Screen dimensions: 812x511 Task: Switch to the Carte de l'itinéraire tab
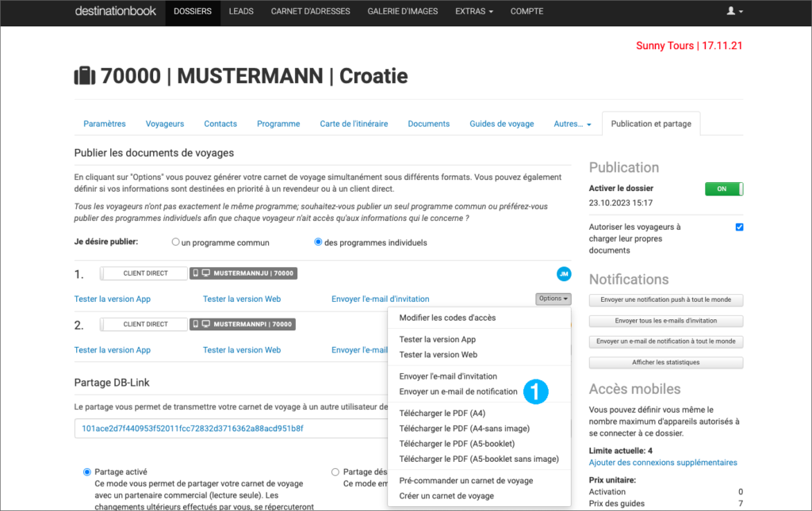coord(354,124)
